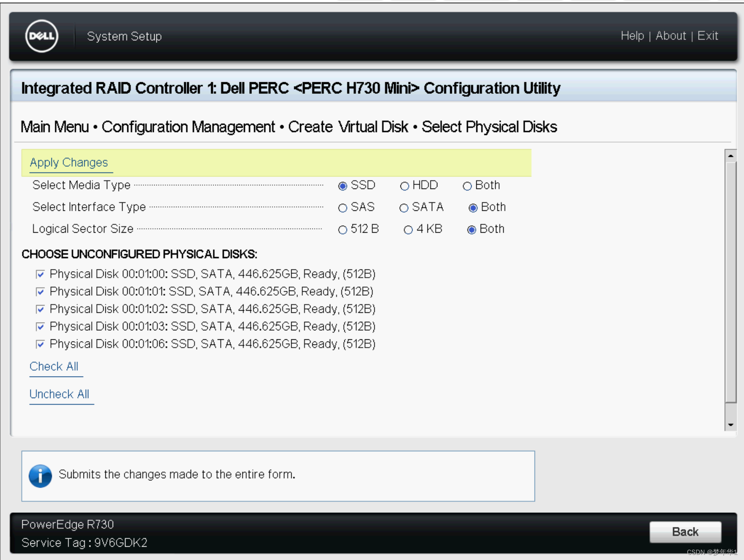
Task: Uncheck Physical Disk 00:01:03
Action: tap(40, 327)
